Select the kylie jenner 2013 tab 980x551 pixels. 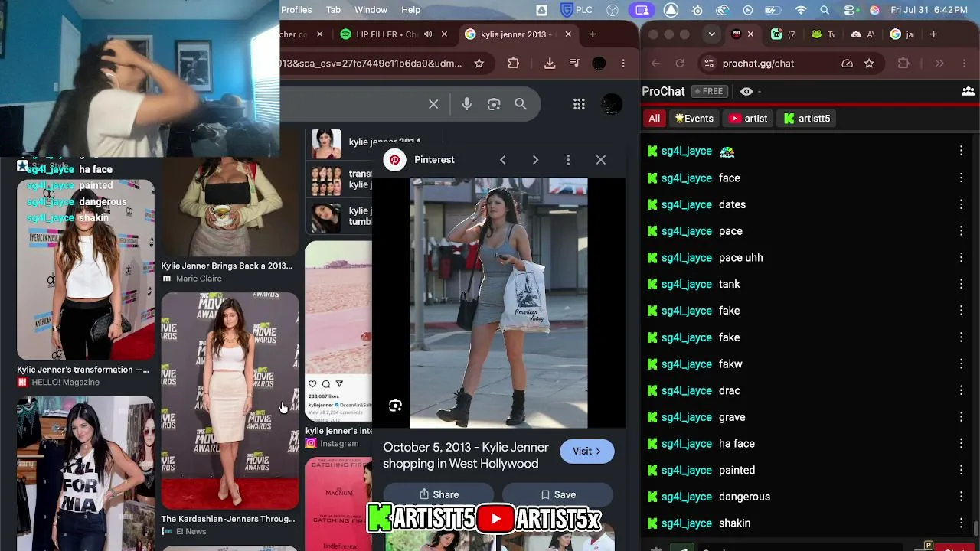[518, 34]
